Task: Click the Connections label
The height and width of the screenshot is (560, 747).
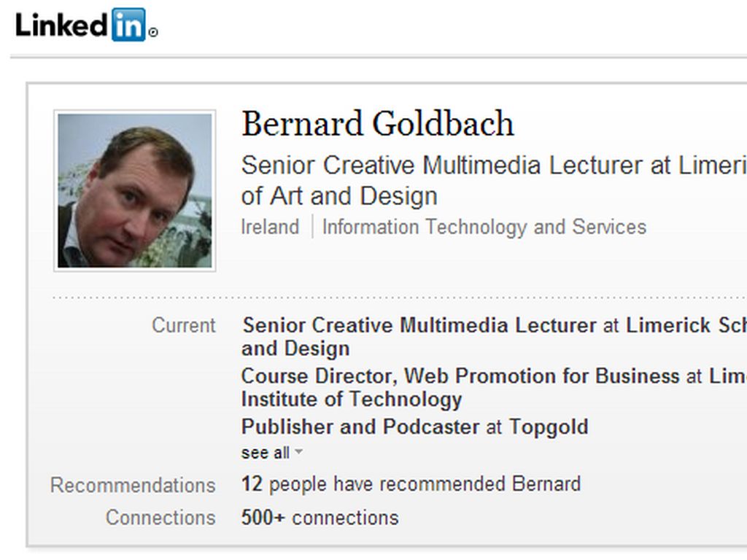Action: pyautogui.click(x=160, y=518)
